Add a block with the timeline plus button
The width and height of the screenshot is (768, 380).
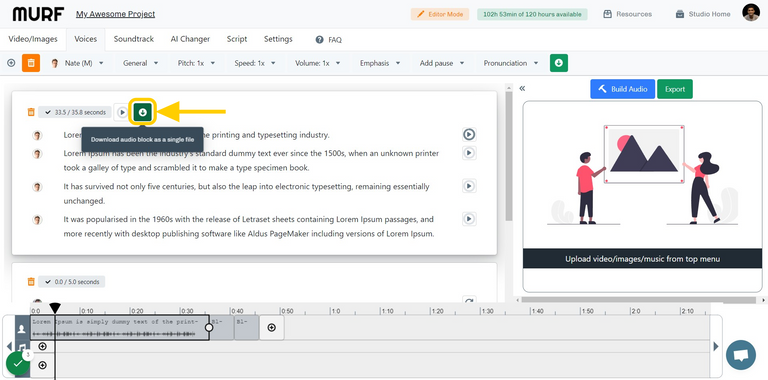click(272, 328)
